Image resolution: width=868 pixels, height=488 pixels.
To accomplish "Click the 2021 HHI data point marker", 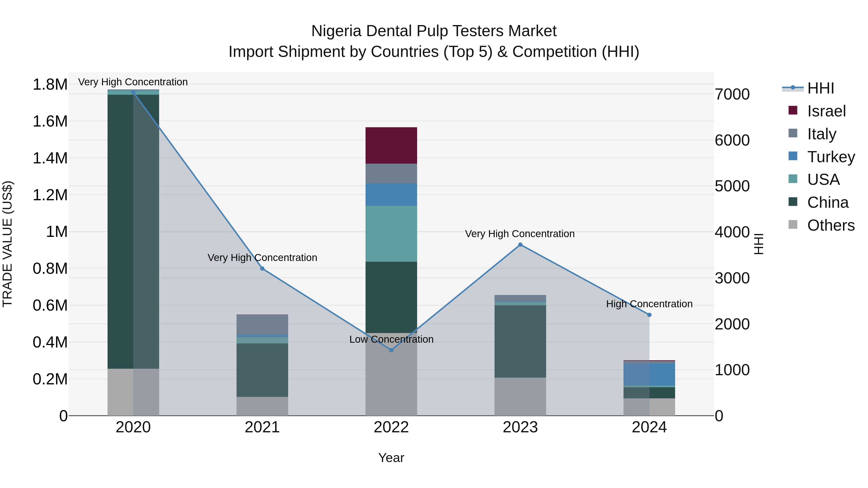I will tap(262, 268).
